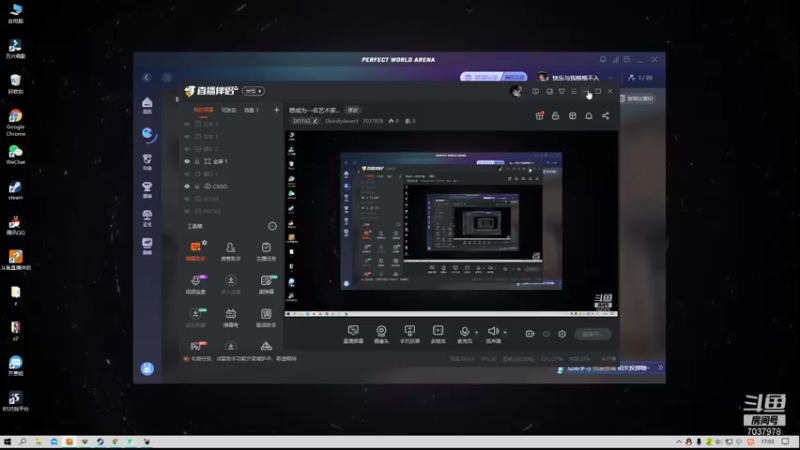Switch to the 场景 1 scene tab
Viewport: 800px width, 450px height.
[x=251, y=110]
